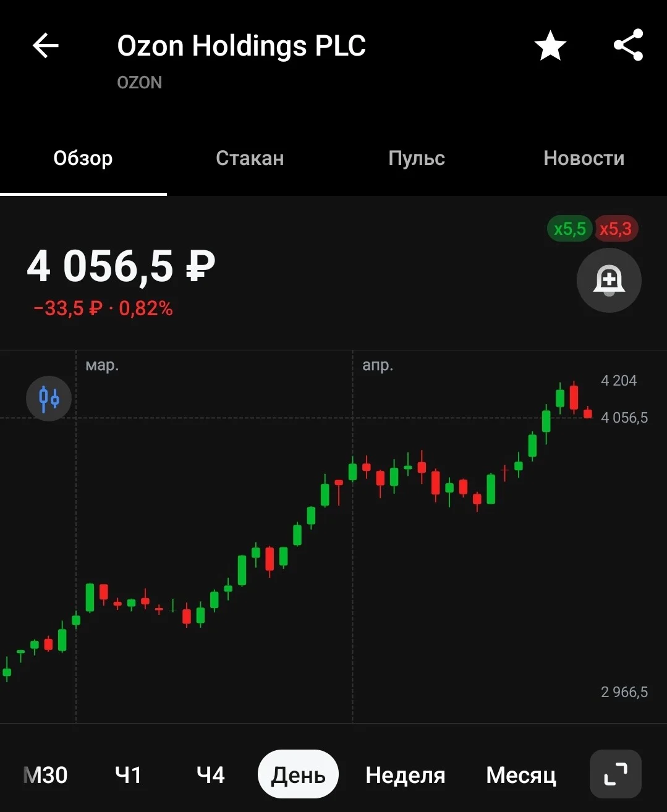
Task: Tap the red x5,3 leverage badge
Action: point(616,229)
